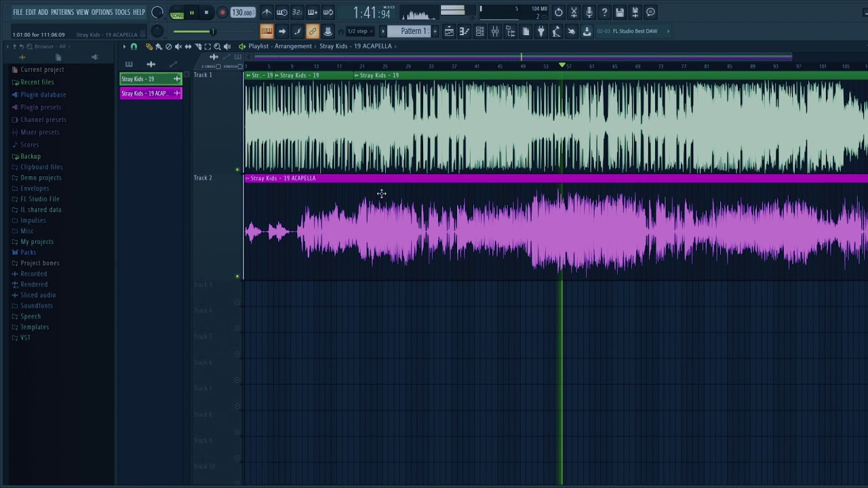Viewport: 868px width, 488px height.
Task: Open the 1/2 step snap dropdown
Action: [x=360, y=31]
